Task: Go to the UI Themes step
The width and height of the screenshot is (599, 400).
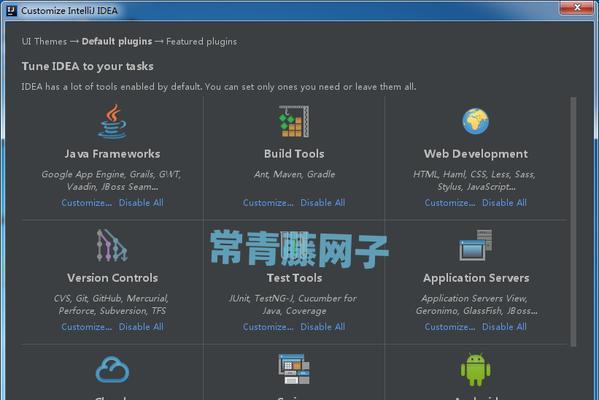Action: pyautogui.click(x=44, y=41)
